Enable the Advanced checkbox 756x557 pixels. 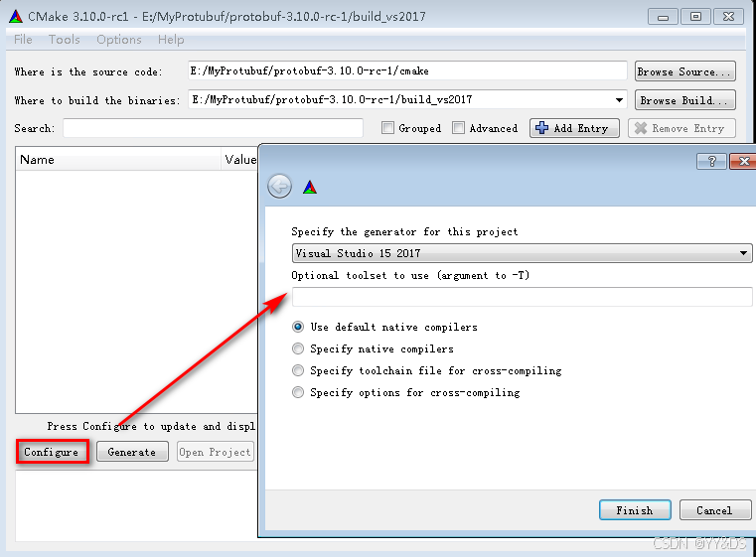click(x=458, y=128)
